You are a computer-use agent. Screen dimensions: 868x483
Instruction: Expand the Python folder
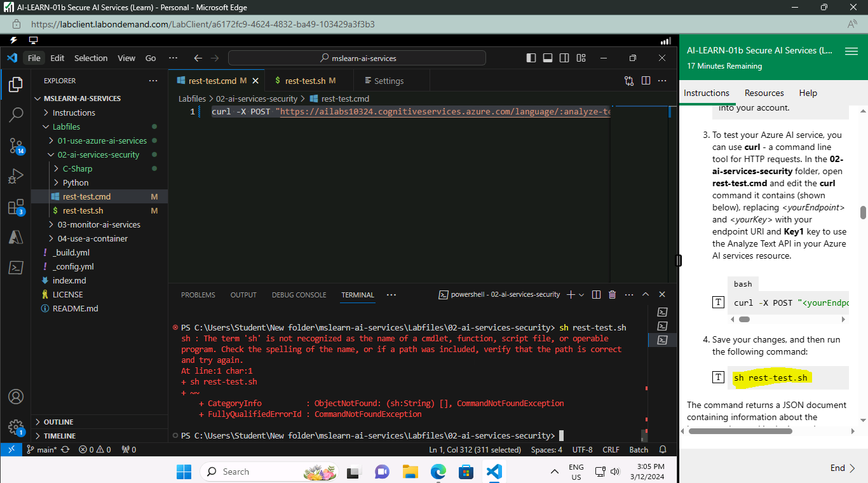(100, 182)
